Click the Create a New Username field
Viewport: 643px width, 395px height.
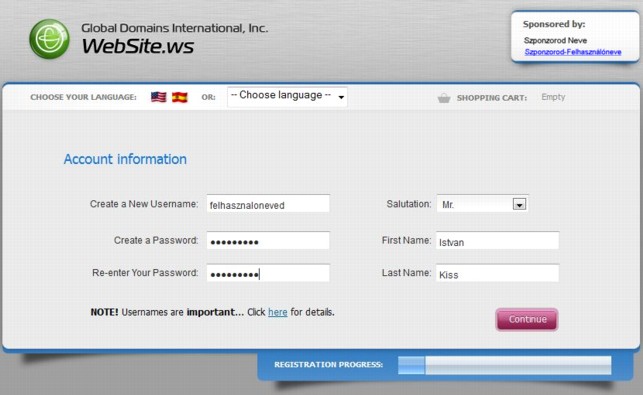pos(268,204)
